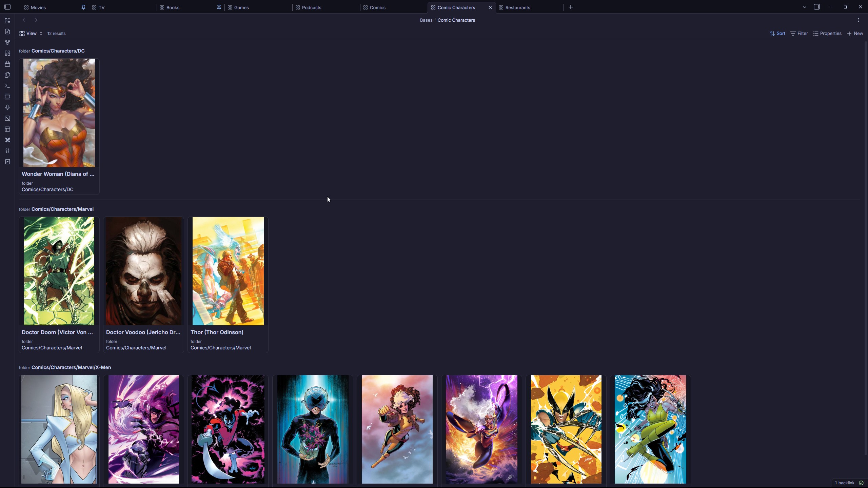This screenshot has height=488, width=868.
Task: Switch to the Comics tab
Action: coord(378,7)
